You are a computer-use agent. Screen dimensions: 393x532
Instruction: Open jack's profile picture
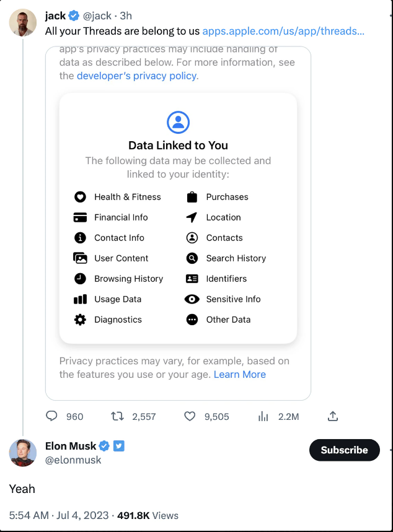22,23
